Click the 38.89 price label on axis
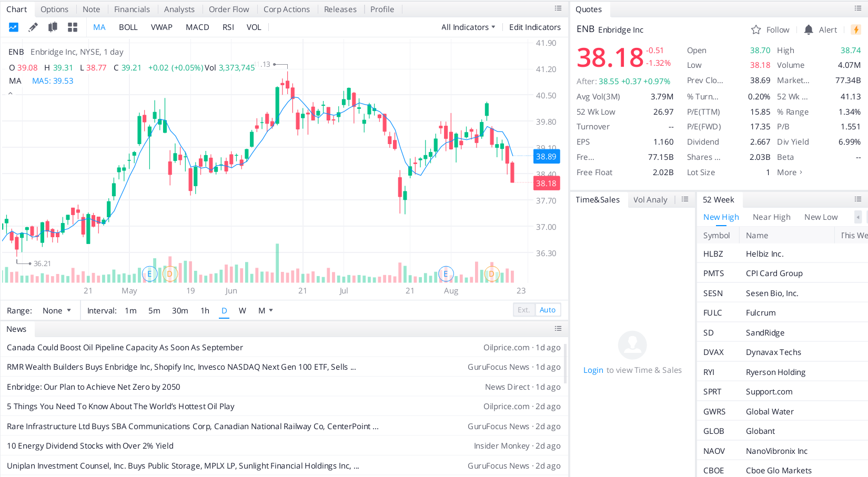The height and width of the screenshot is (477, 868). 546,157
